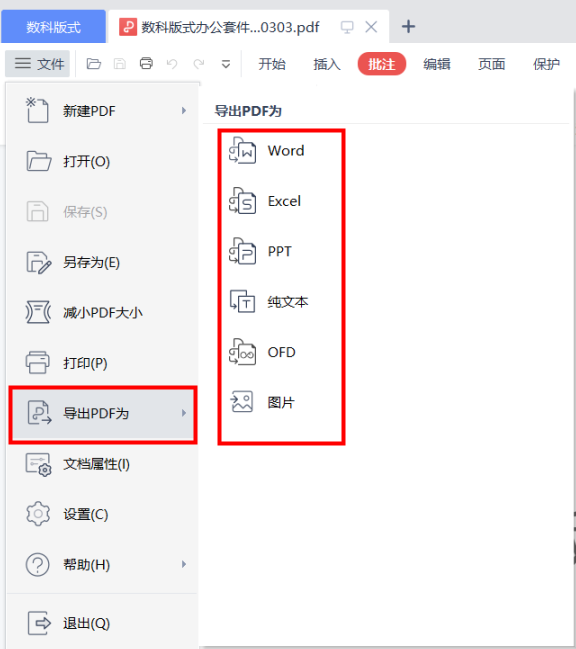Expand the 帮助(H) submenu arrow
The width and height of the screenshot is (576, 649).
pyautogui.click(x=184, y=564)
